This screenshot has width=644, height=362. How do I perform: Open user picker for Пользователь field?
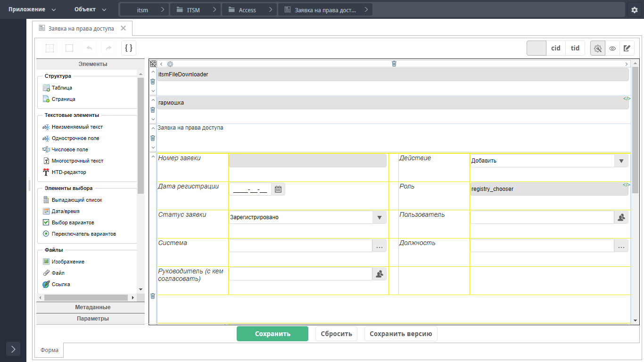(621, 217)
